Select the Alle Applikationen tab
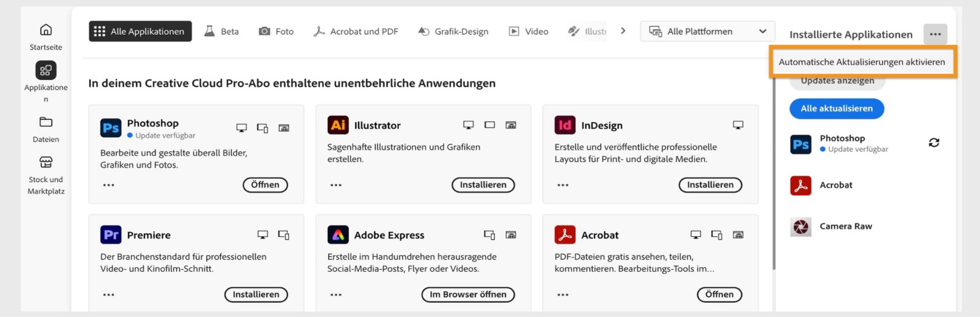Screen dimensions: 980x317 pos(140,31)
